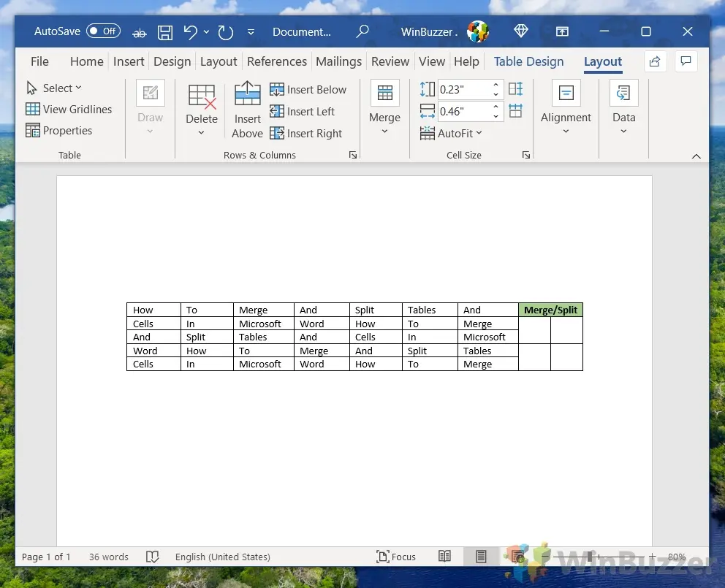Open the Table Design tab
Image resolution: width=725 pixels, height=588 pixels.
coord(528,61)
